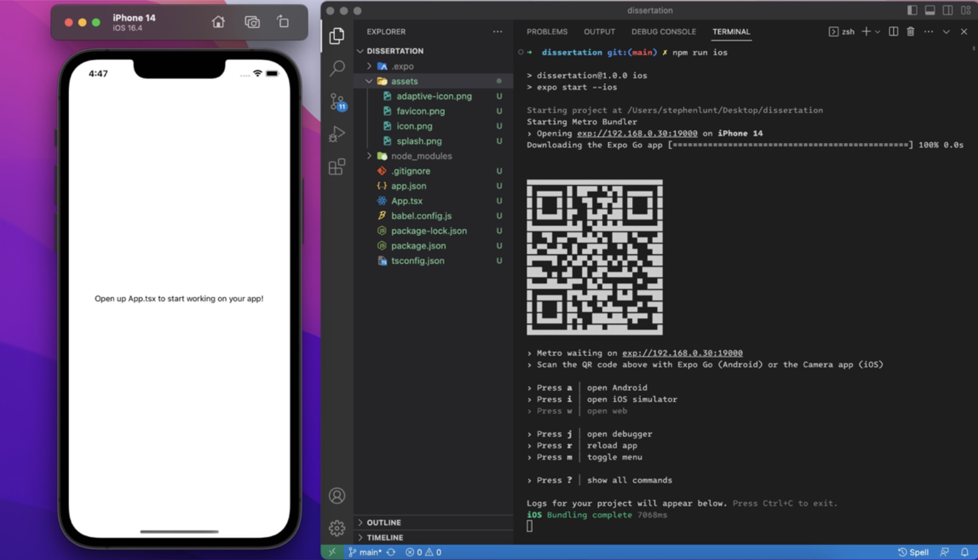
Task: Kill the terminal using the trash icon
Action: coord(910,31)
